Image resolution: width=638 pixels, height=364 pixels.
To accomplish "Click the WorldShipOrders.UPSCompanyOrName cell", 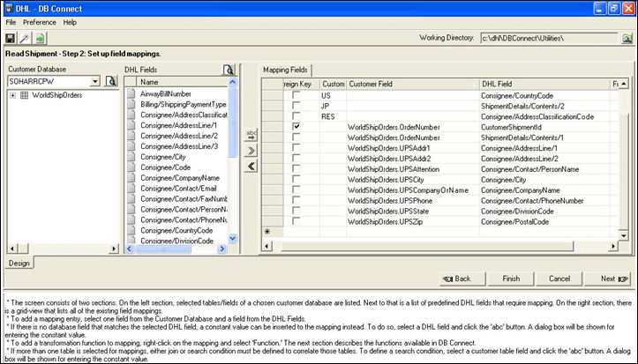I will coord(413,190).
